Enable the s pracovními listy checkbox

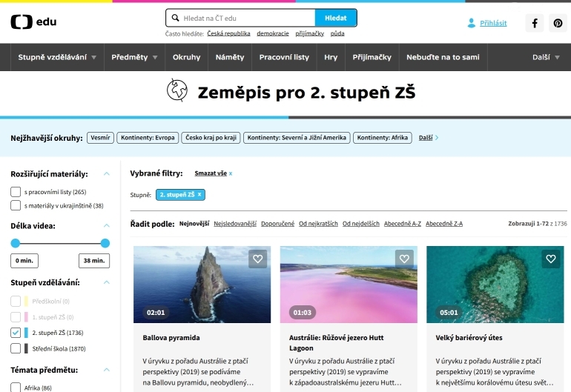coord(16,192)
